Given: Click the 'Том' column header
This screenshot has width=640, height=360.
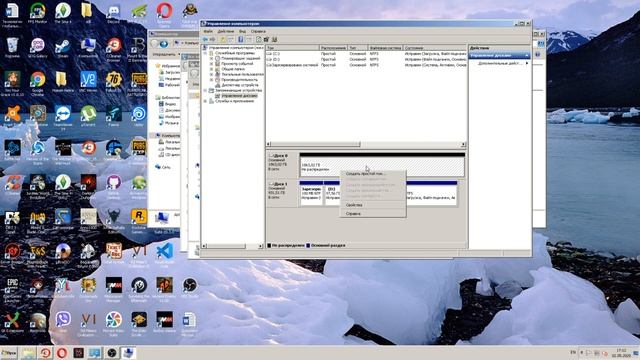Looking at the screenshot, I should 292,48.
